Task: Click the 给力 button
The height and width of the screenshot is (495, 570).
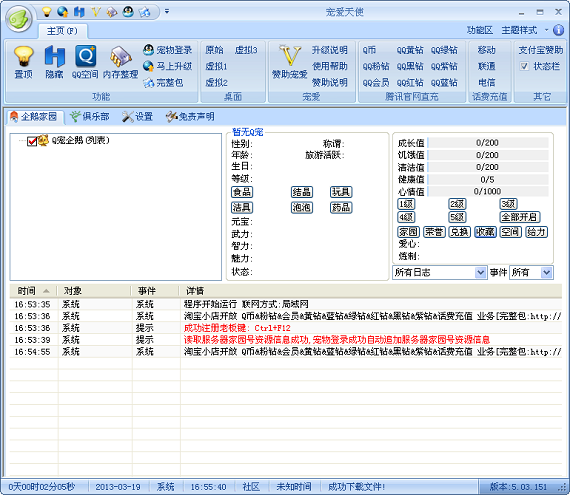Action: [x=537, y=232]
